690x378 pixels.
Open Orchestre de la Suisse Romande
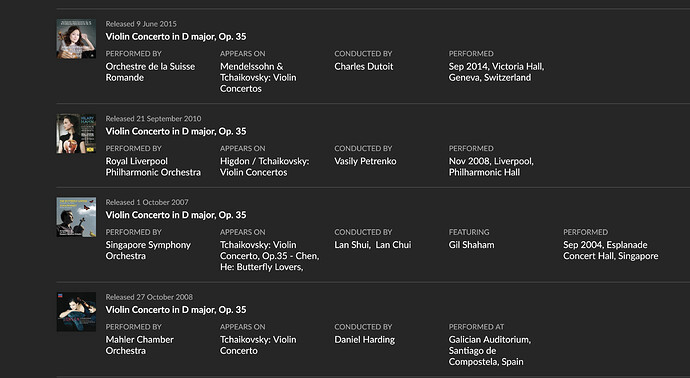pos(150,72)
